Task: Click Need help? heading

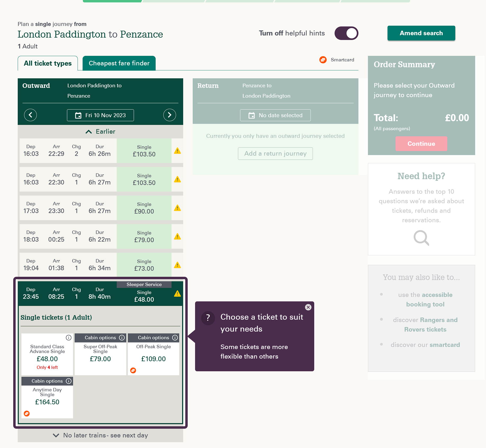Action: click(421, 176)
